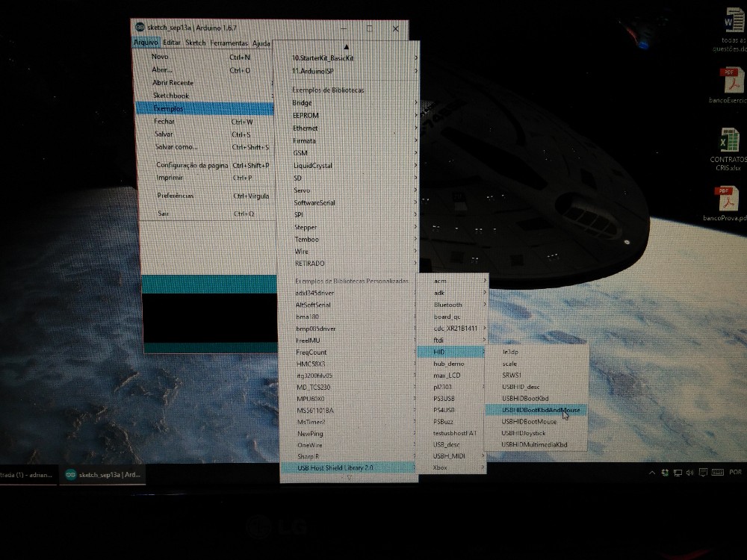Open FreqCount examples
This screenshot has height=560, width=747.
pyautogui.click(x=348, y=352)
